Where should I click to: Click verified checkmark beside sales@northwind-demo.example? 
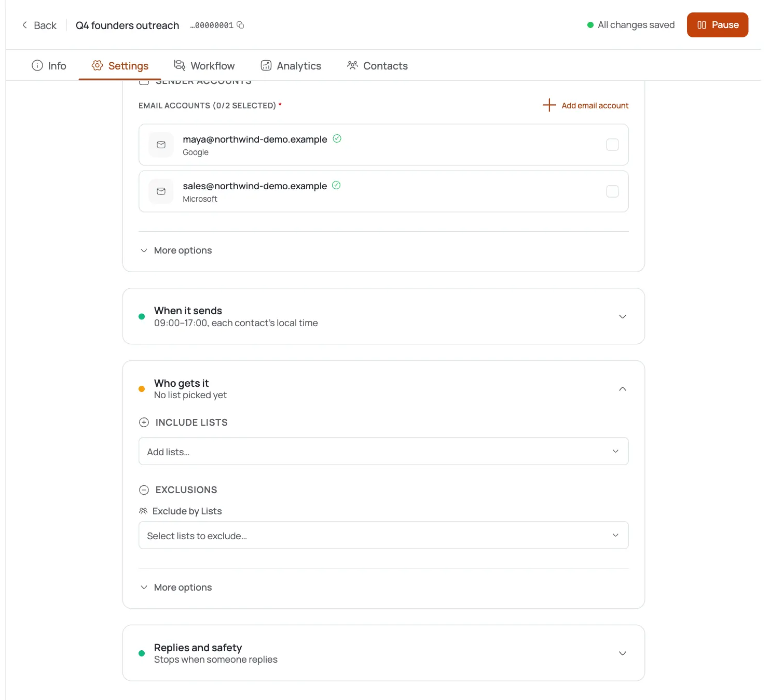336,185
